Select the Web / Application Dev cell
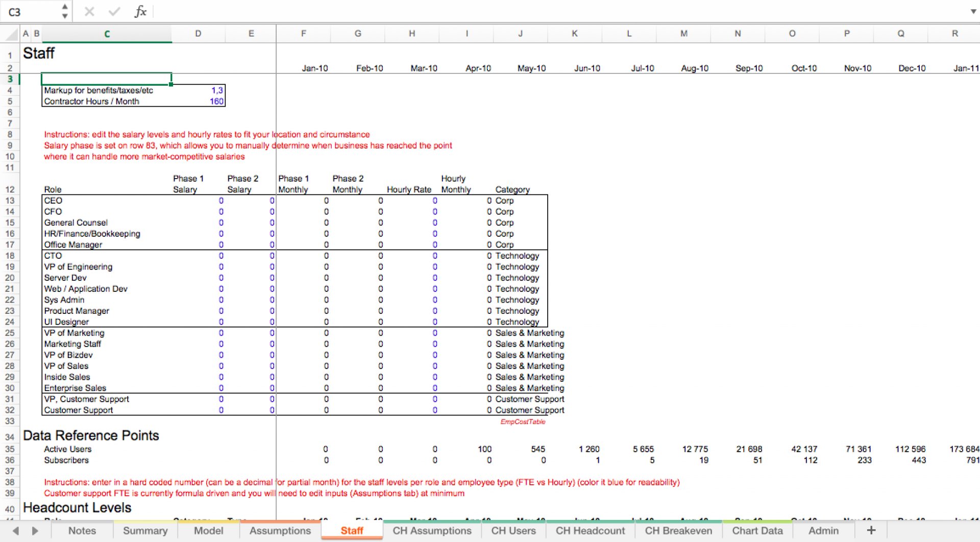 tap(107, 289)
